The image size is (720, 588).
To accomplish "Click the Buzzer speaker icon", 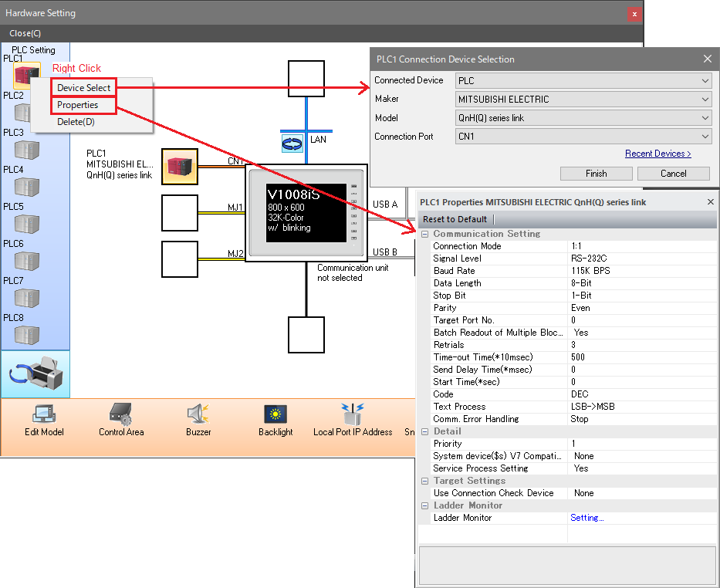I will click(198, 414).
